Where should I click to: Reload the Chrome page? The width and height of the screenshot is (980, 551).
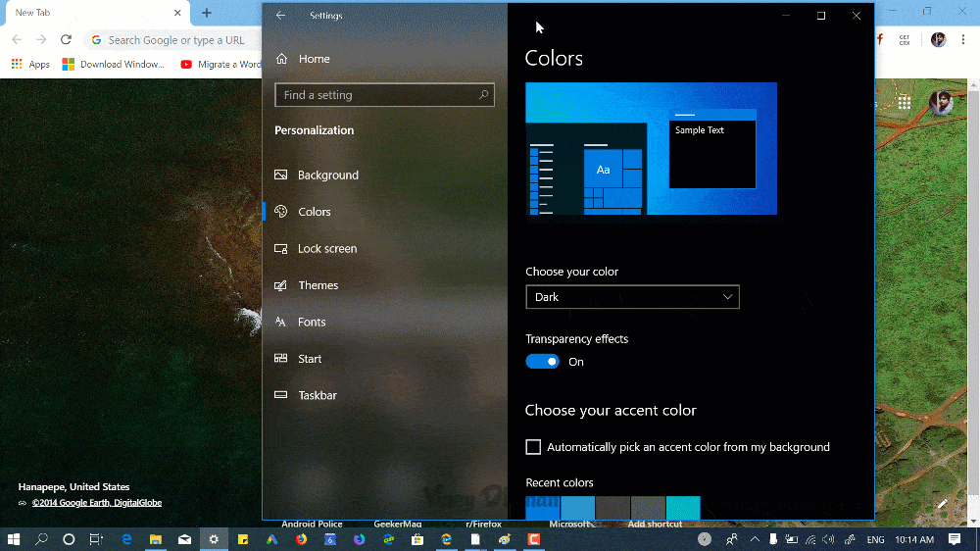(66, 39)
